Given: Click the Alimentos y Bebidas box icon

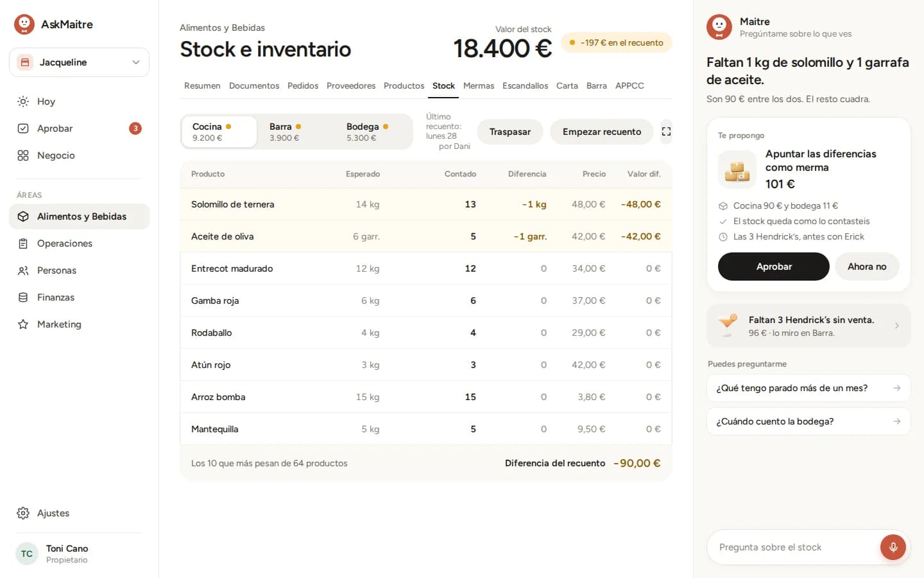Looking at the screenshot, I should coord(23,216).
